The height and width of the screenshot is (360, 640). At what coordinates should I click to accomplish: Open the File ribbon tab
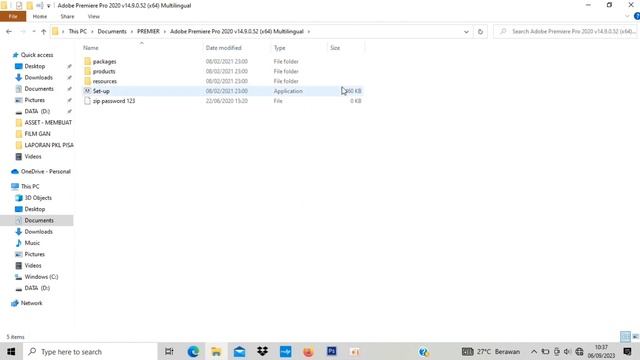pos(13,16)
